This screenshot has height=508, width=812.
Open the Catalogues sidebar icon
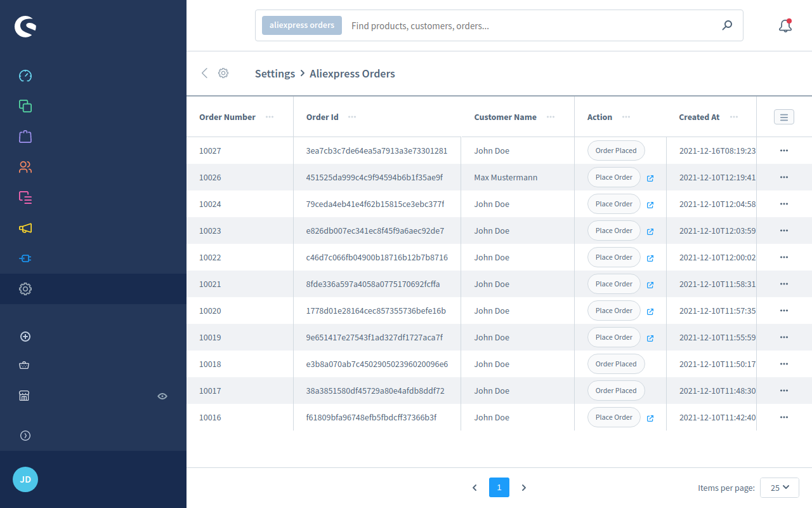click(x=25, y=106)
